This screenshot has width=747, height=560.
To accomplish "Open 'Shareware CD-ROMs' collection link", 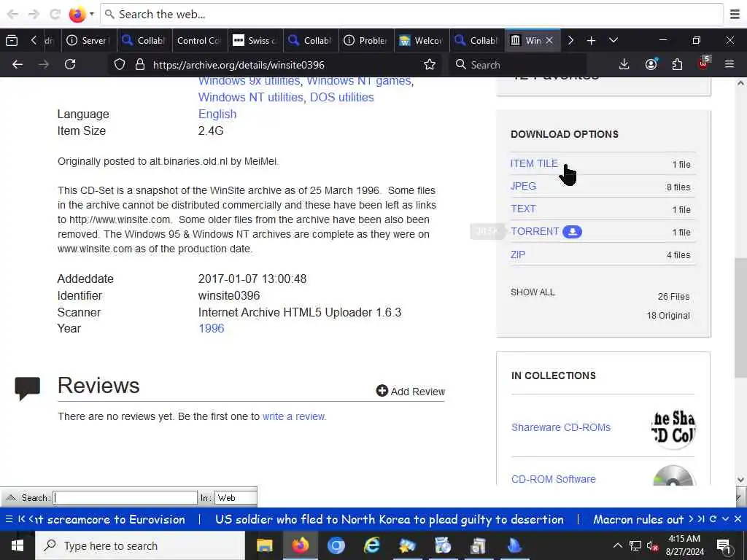I will (x=561, y=427).
